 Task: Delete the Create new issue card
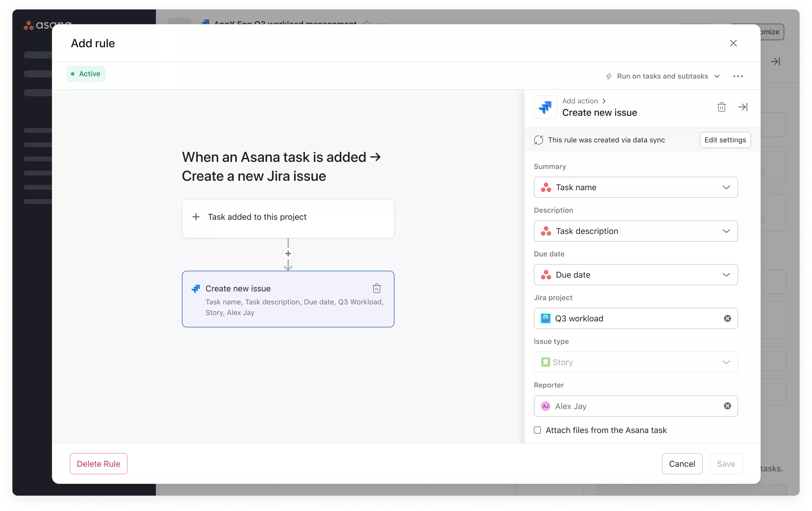pos(376,288)
